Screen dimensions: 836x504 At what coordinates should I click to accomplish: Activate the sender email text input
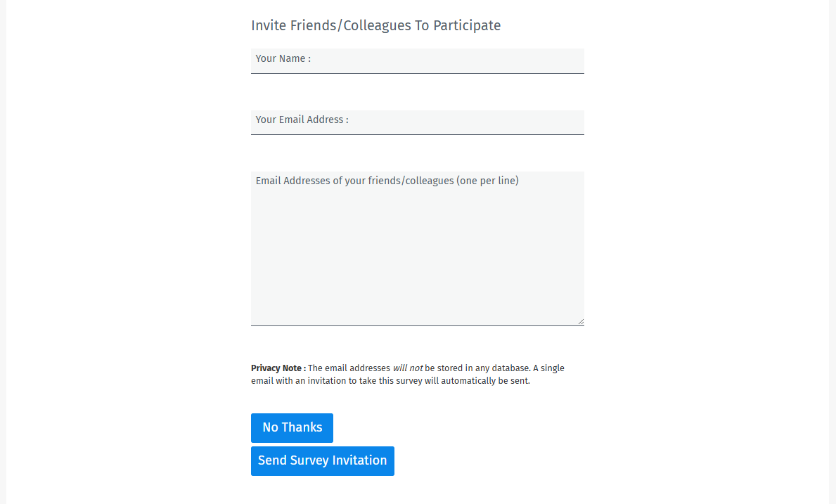(x=417, y=122)
